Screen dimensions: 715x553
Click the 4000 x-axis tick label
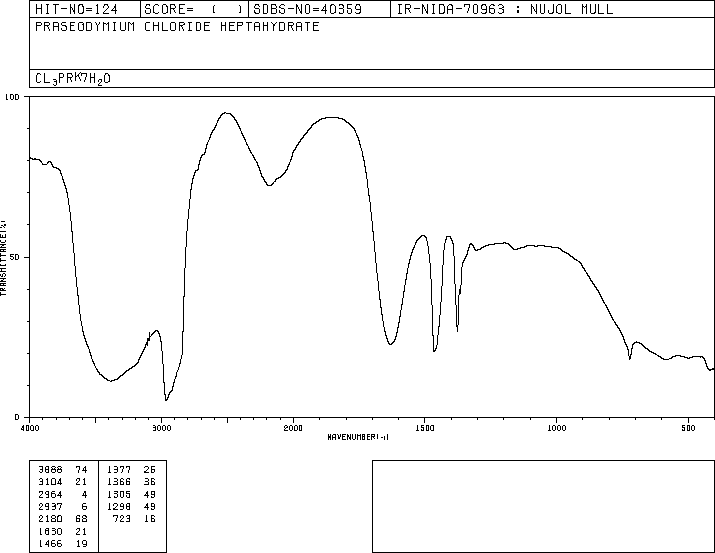(x=30, y=428)
